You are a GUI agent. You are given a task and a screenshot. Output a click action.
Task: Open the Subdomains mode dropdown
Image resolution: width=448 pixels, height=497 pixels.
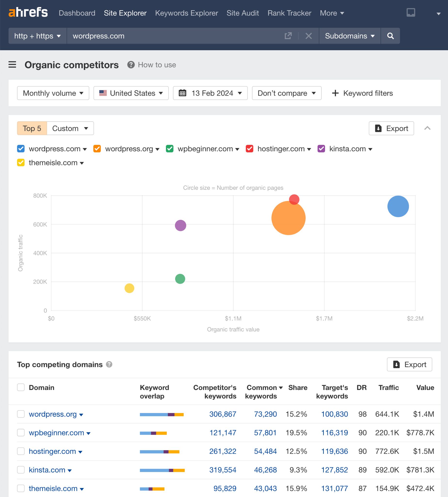pos(349,36)
